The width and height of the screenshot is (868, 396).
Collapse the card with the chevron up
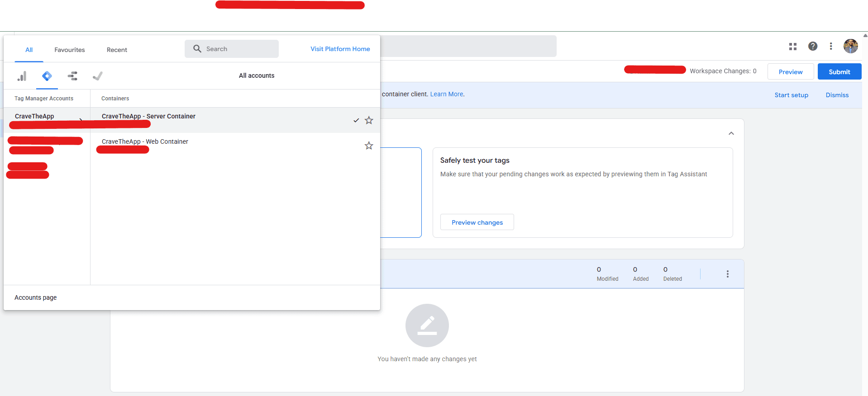(731, 133)
